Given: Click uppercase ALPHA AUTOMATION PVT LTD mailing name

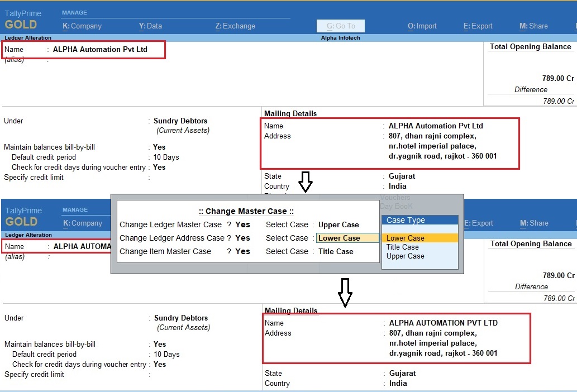Looking at the screenshot, I should pos(443,323).
